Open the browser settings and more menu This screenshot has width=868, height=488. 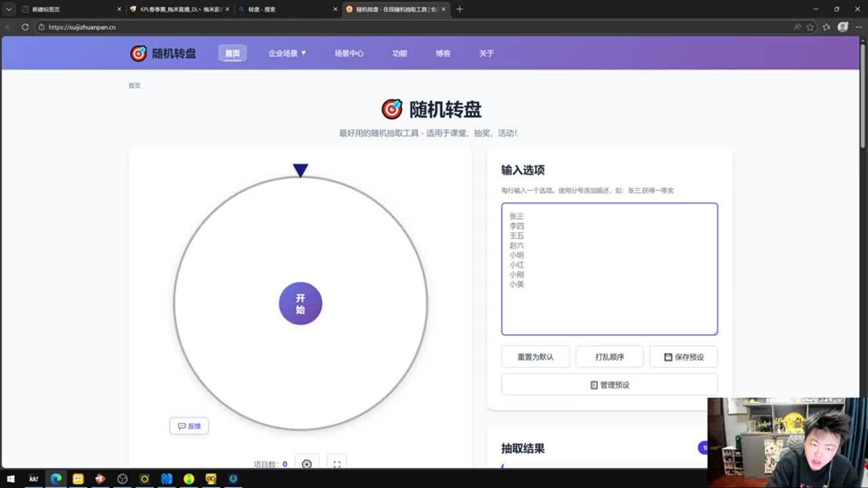(x=859, y=27)
